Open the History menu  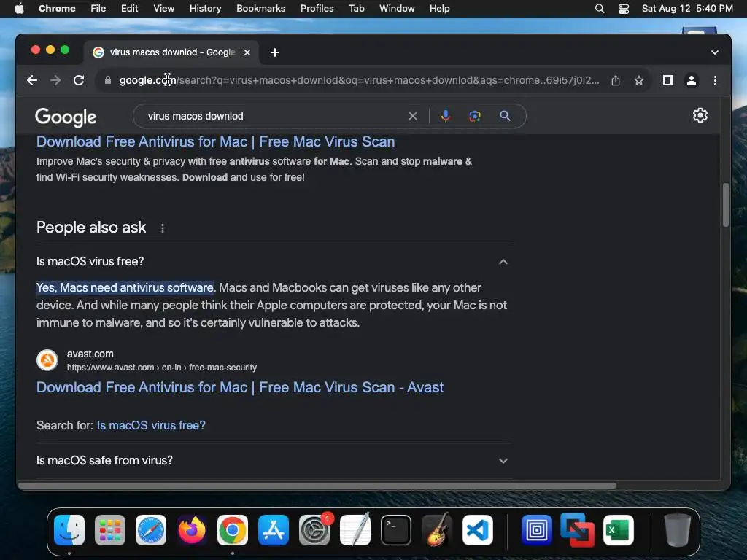(x=205, y=9)
